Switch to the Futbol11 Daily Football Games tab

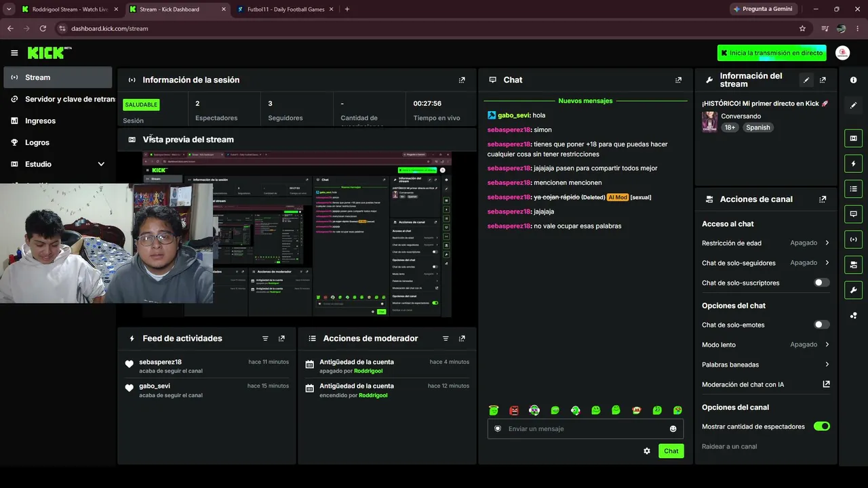click(285, 9)
